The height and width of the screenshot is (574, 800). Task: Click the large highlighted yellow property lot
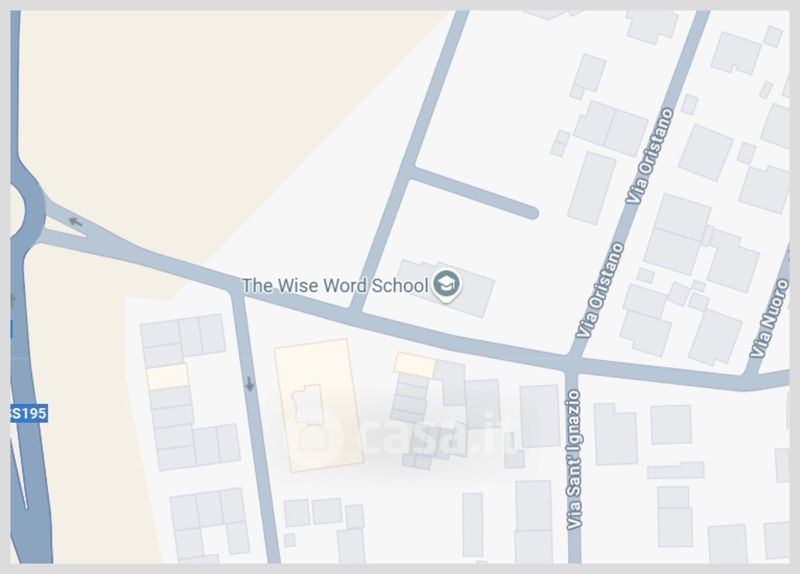[x=318, y=406]
